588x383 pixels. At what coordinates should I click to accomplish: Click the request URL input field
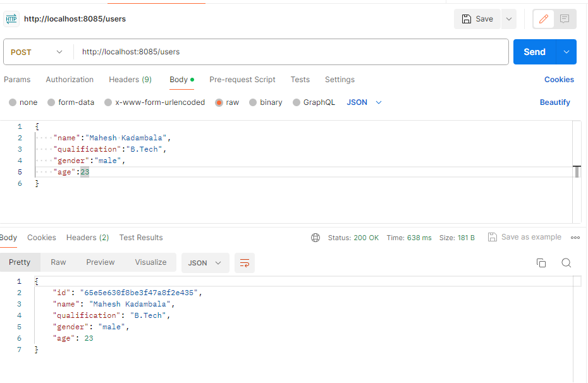coord(291,52)
